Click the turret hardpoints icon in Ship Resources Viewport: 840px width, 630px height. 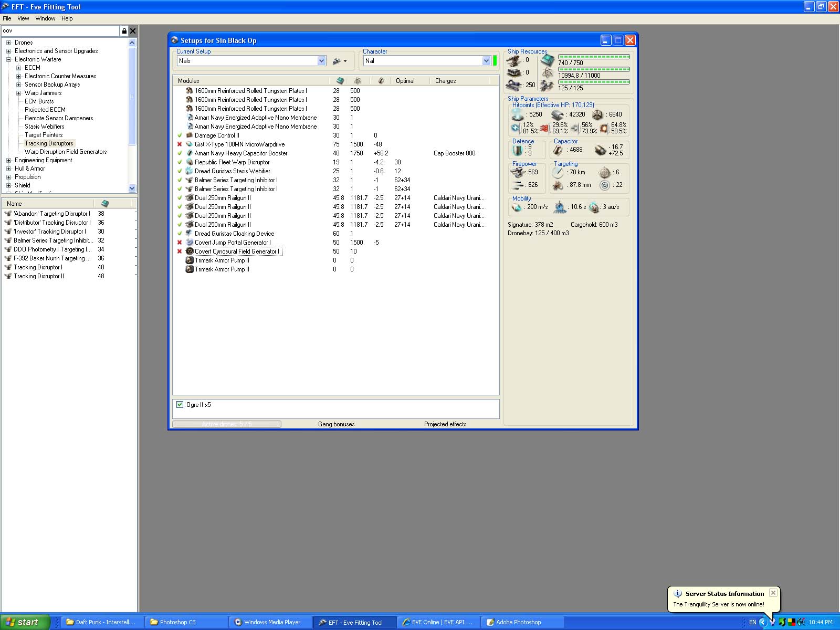(x=514, y=60)
